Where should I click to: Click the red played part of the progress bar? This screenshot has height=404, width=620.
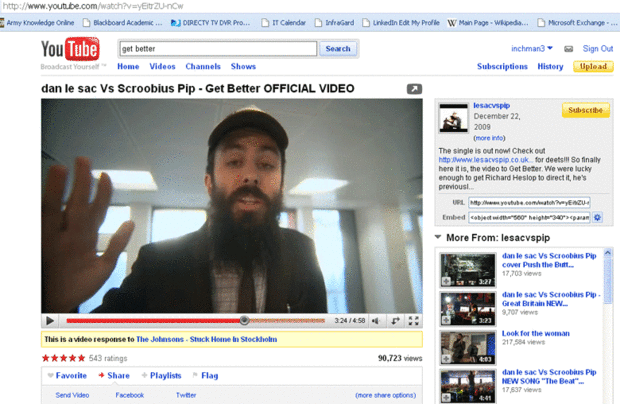tap(153, 321)
